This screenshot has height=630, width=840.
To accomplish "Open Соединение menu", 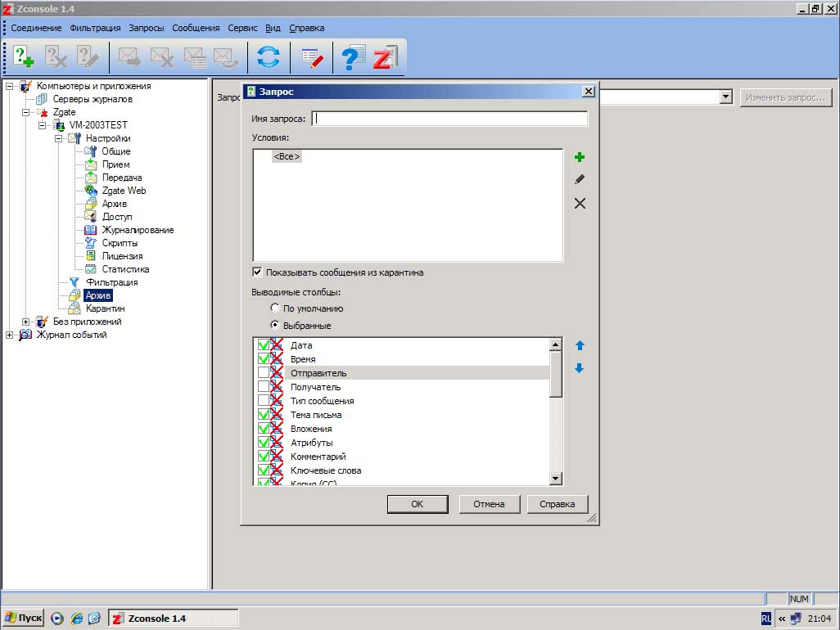I will (36, 28).
